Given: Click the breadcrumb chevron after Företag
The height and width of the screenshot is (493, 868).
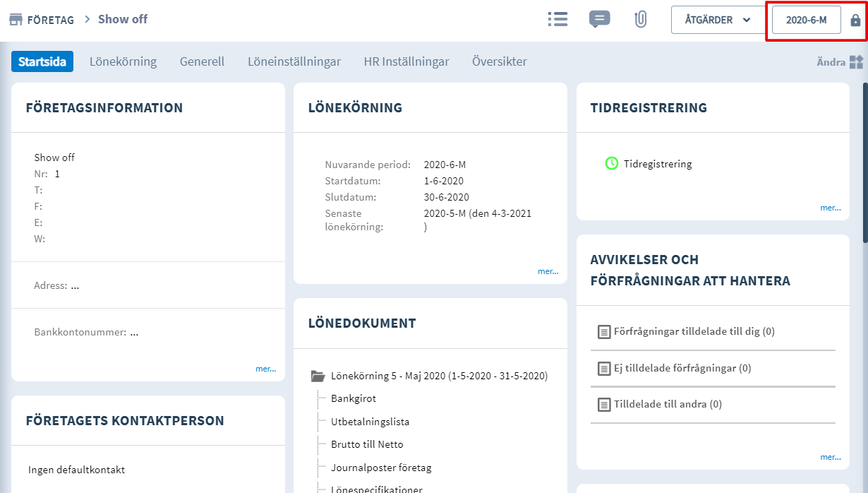Looking at the screenshot, I should [88, 19].
